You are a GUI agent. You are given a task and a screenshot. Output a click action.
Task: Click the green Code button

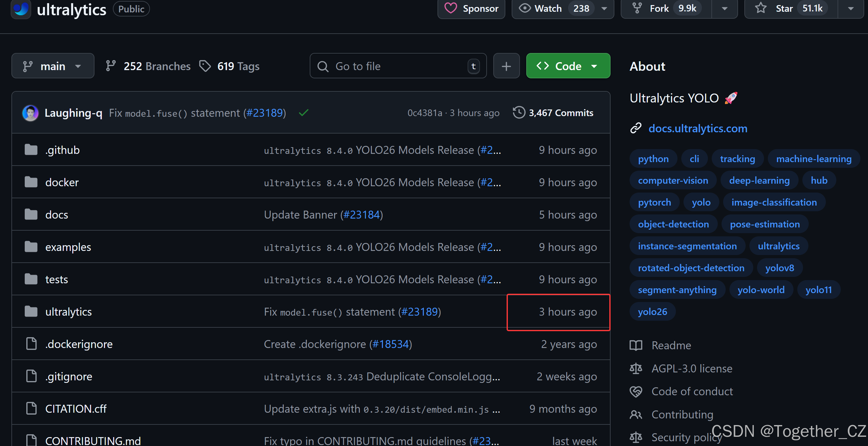point(568,66)
